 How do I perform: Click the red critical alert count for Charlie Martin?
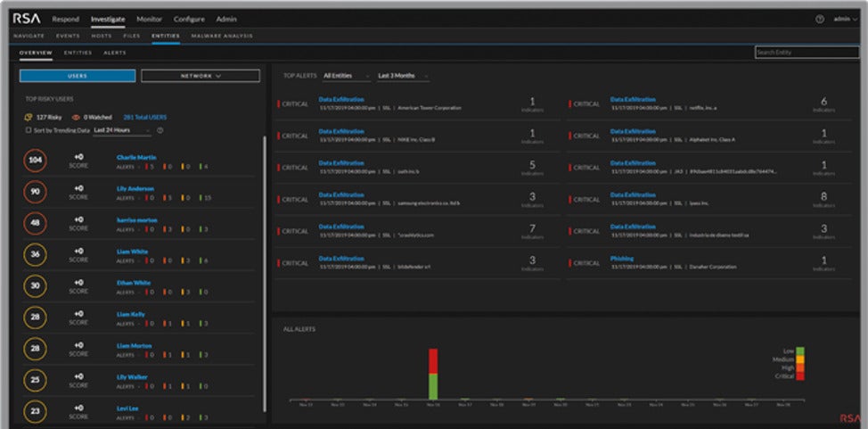point(149,167)
